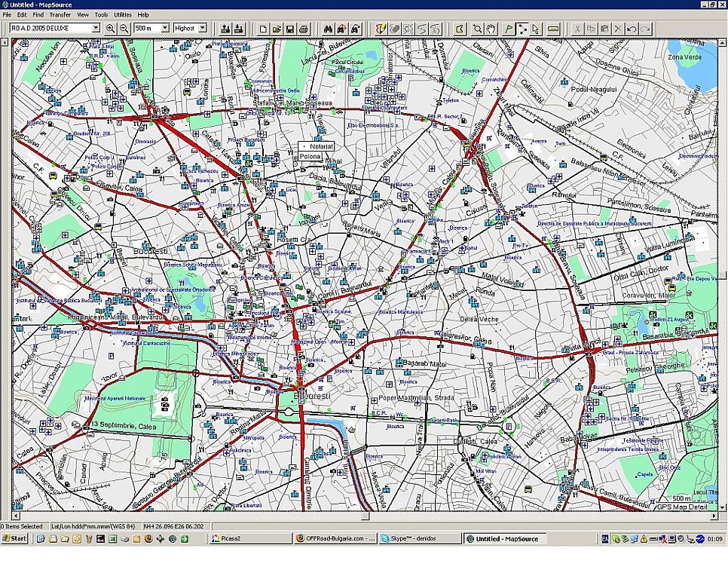Image resolution: width=728 pixels, height=579 pixels.
Task: Open the 500 m zoom scale dropdown
Action: 165,29
